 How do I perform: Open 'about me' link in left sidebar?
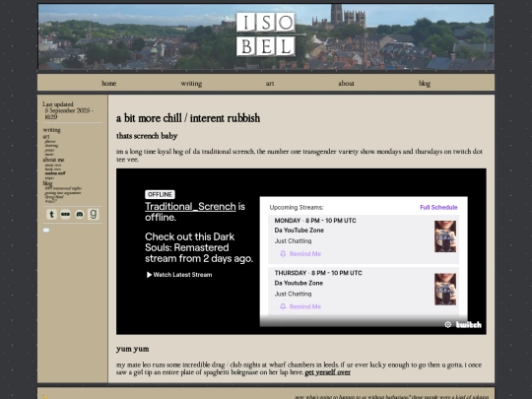[53, 160]
